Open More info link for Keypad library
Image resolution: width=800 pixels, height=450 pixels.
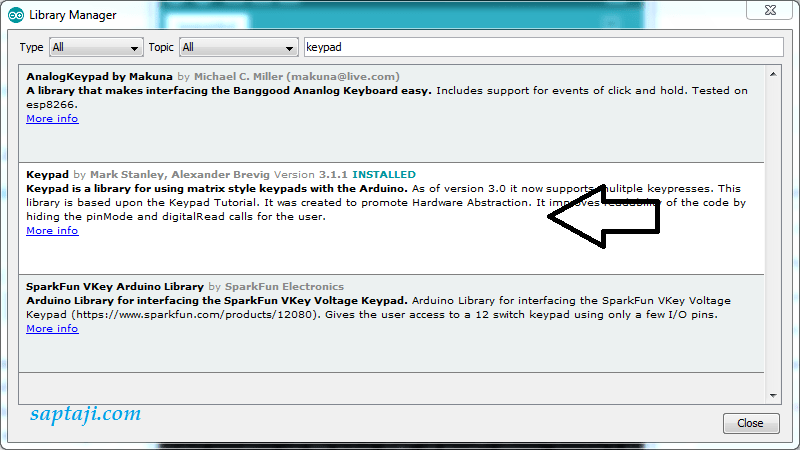52,231
